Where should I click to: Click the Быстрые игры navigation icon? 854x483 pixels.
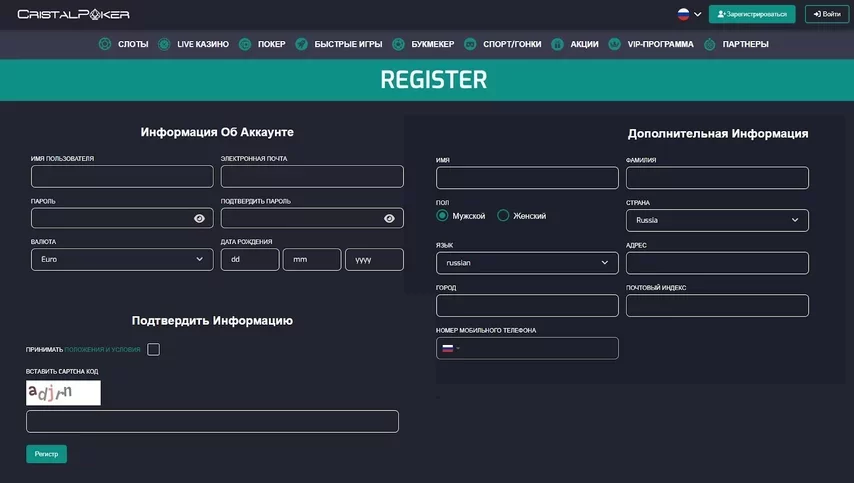pos(301,45)
